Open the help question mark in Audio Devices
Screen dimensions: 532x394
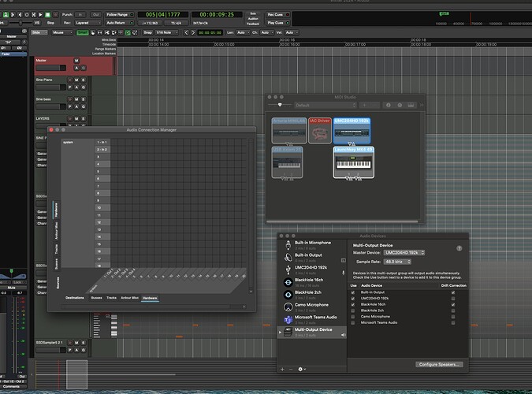(x=459, y=248)
